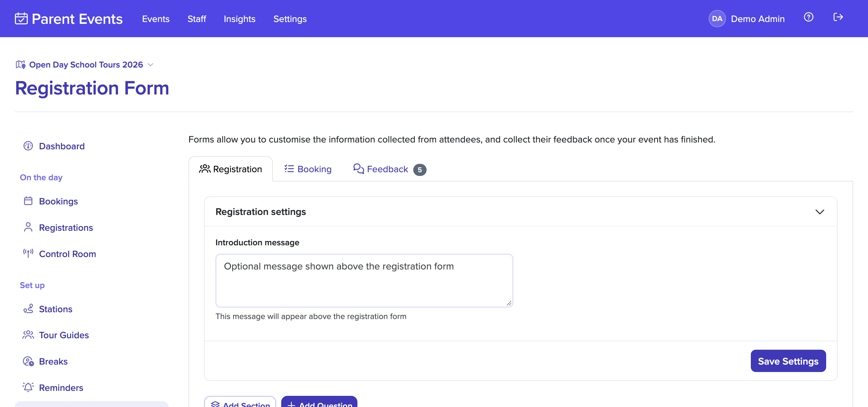Open the Stations sidebar link

point(55,309)
